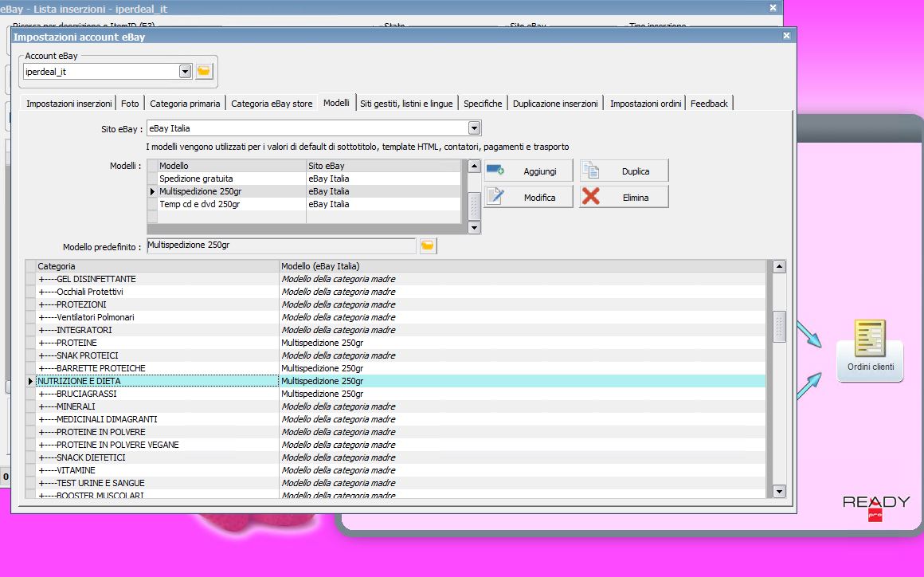Select the MINERALI category row
Viewport: 924px width, 577px height.
(395, 406)
